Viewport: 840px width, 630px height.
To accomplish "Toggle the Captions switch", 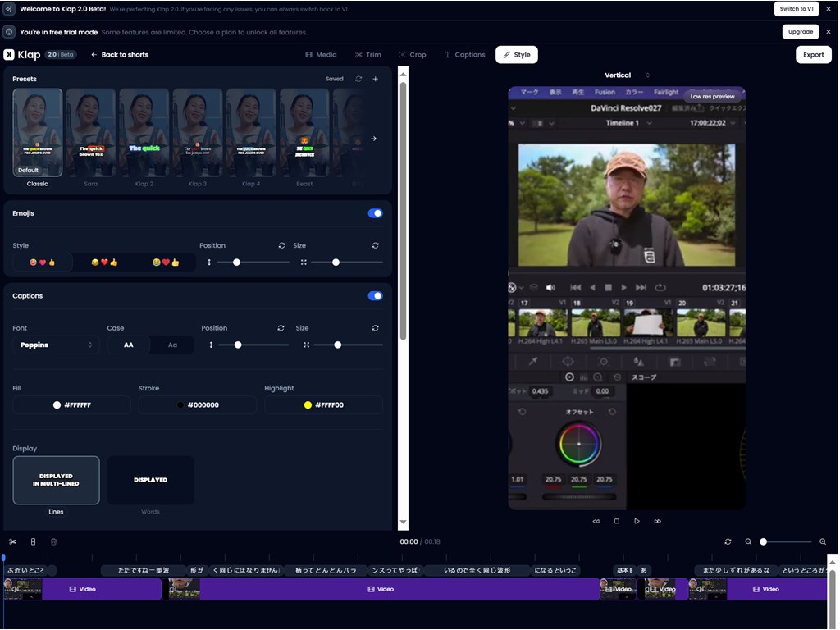I will (x=376, y=295).
